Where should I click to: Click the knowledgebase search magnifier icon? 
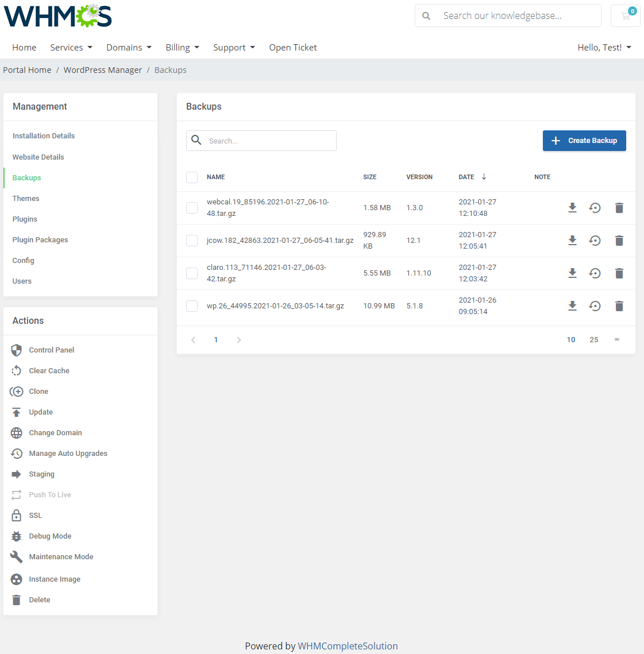(426, 16)
